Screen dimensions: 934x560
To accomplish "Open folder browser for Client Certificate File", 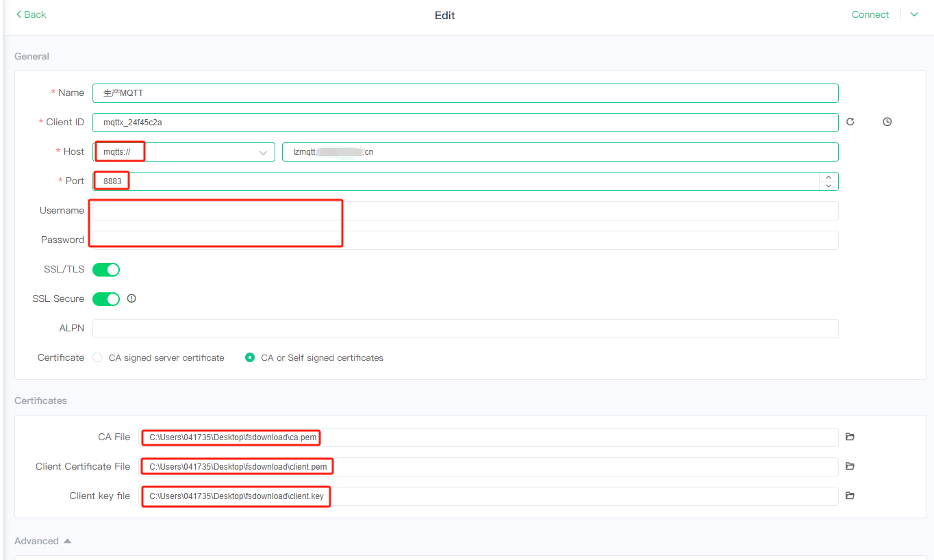I will tap(850, 466).
